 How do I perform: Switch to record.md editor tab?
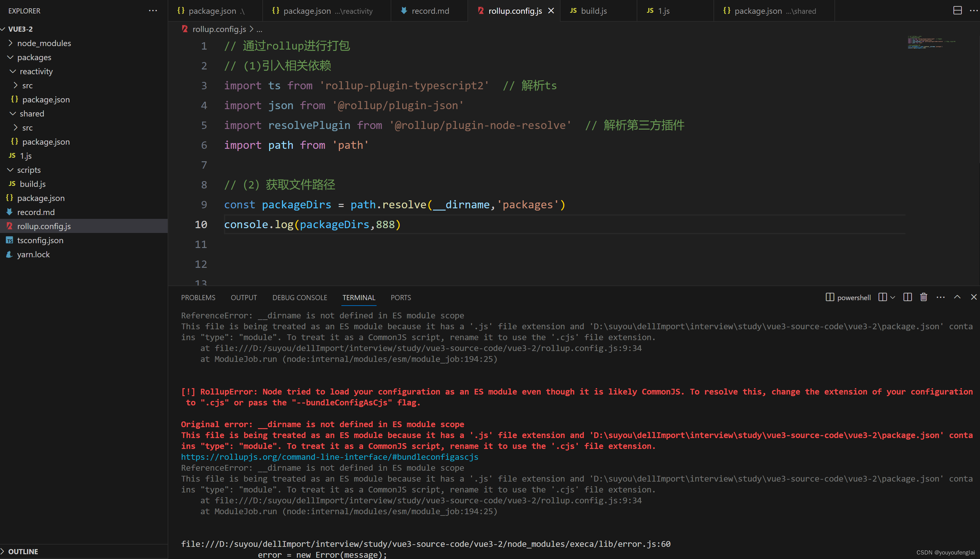point(429,11)
